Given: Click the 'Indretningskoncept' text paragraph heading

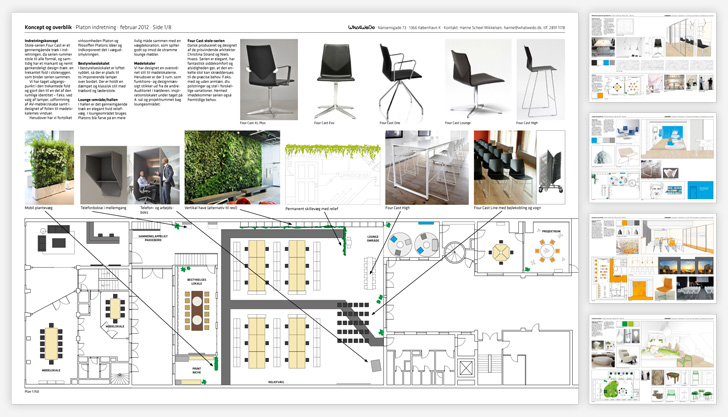Looking at the screenshot, I should [39, 41].
